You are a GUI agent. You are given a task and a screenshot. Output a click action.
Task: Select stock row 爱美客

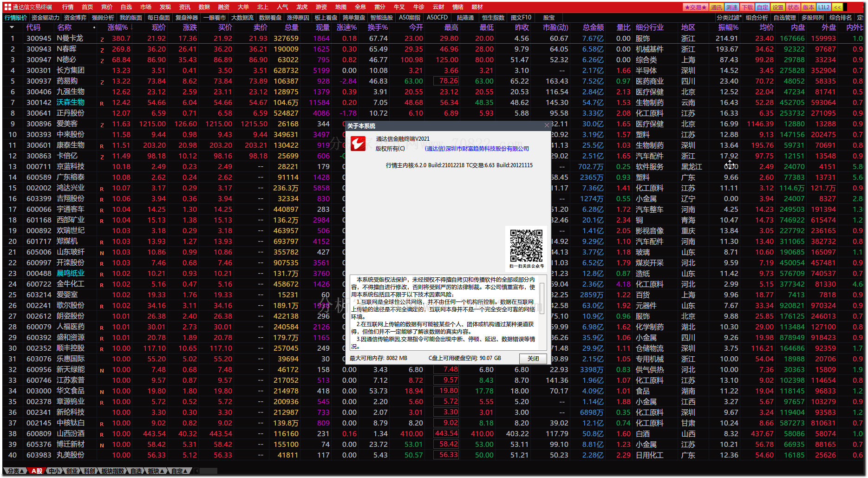click(x=434, y=124)
